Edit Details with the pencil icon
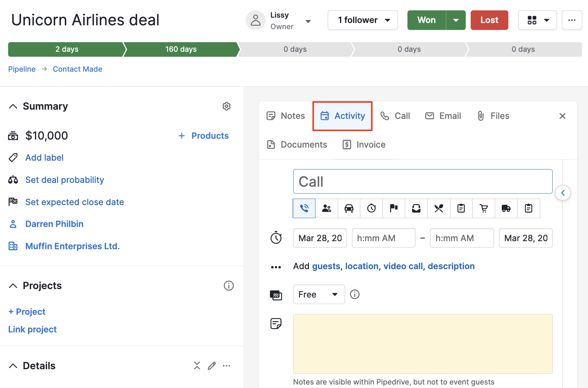The height and width of the screenshot is (388, 588). [212, 365]
